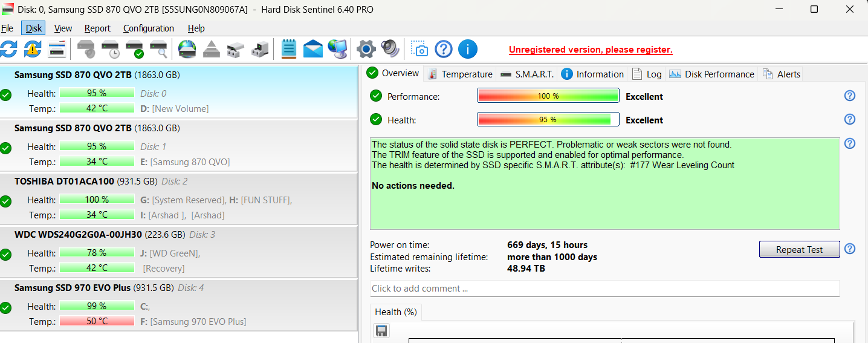Viewport: 868px width, 343px height.
Task: Click help icon beside Performance row
Action: click(850, 96)
